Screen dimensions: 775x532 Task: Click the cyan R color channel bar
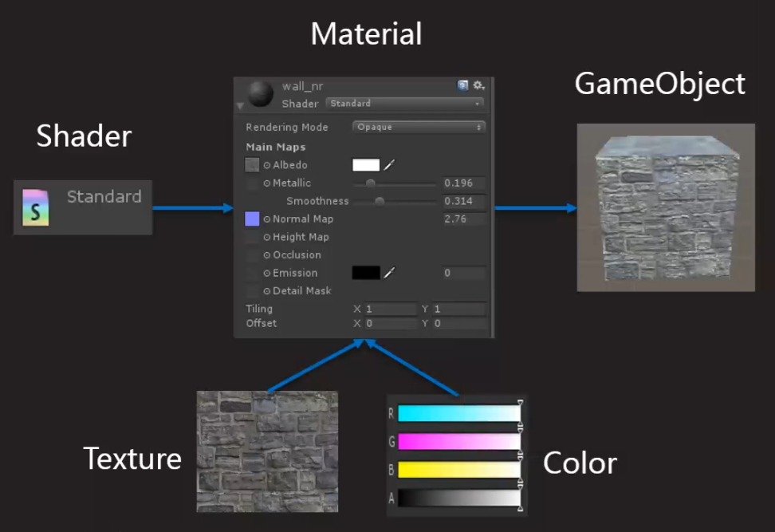(x=459, y=413)
